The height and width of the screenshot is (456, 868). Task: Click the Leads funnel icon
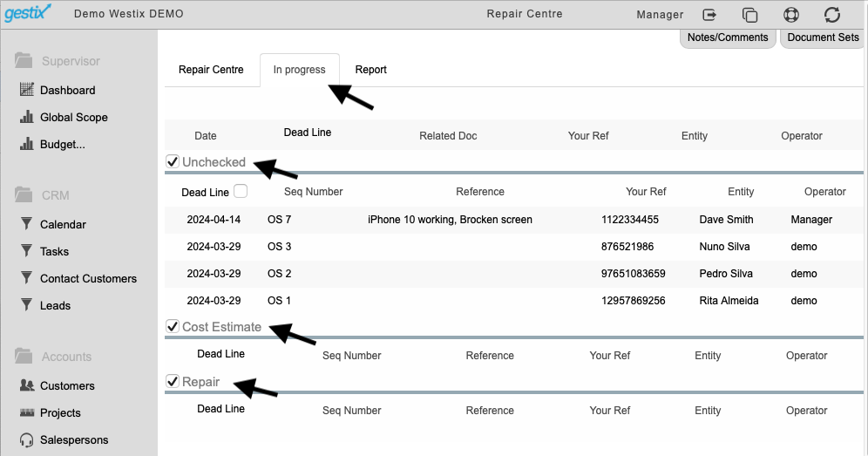coord(26,305)
